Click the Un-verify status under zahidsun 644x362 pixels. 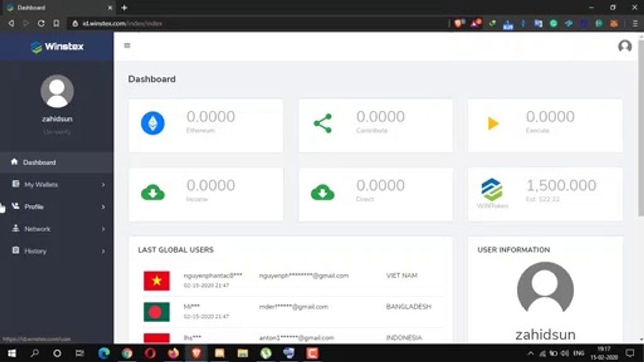click(57, 132)
